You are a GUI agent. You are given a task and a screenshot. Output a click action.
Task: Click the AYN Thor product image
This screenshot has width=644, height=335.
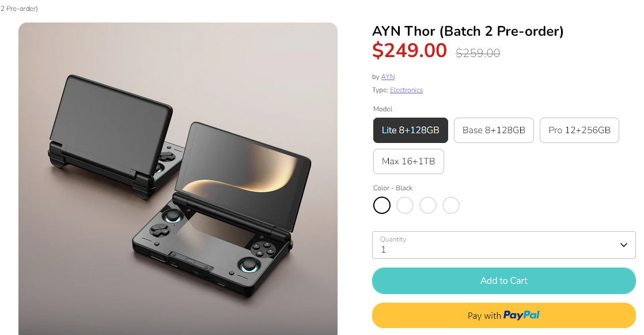(178, 179)
